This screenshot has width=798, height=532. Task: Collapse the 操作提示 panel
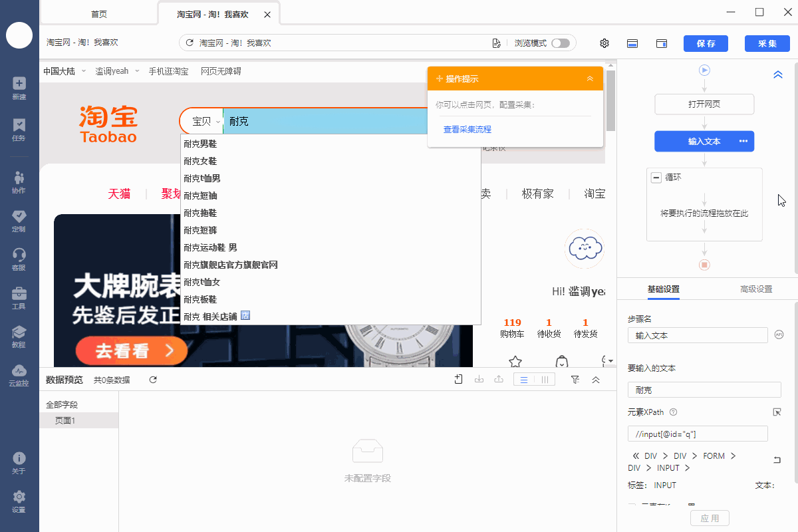click(x=590, y=78)
